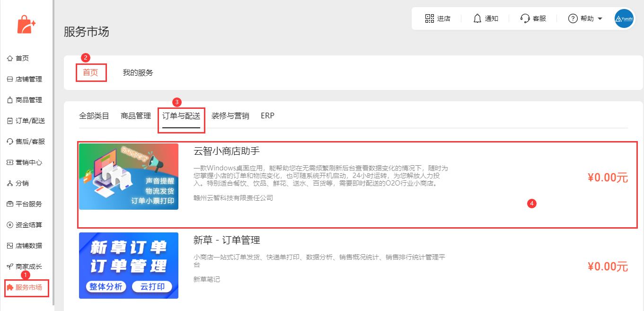Select the 商品管理 category tab
Screen dimensions: 644x311
[136, 116]
